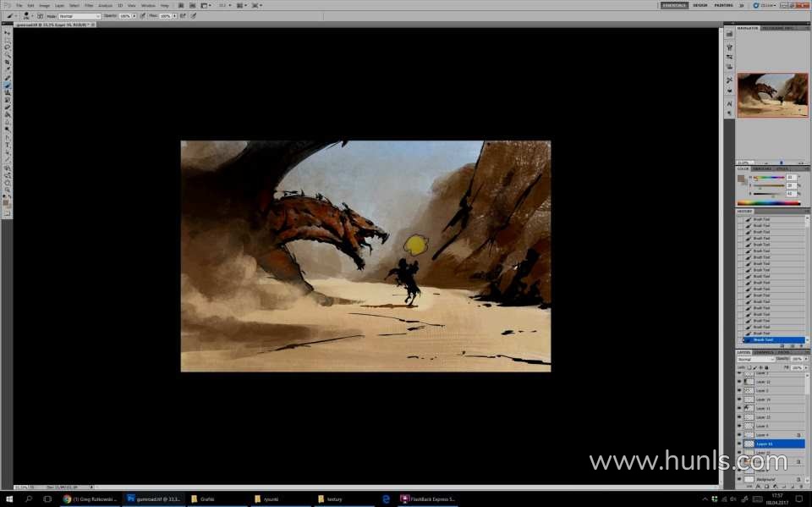Hide the Background layer eye icon

tap(739, 480)
